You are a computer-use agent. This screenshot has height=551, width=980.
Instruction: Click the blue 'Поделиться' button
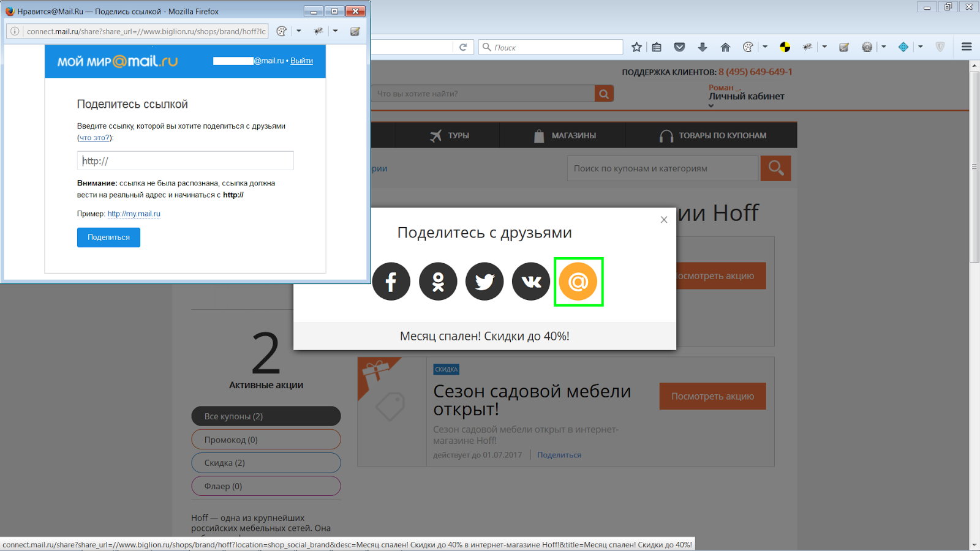[108, 238]
